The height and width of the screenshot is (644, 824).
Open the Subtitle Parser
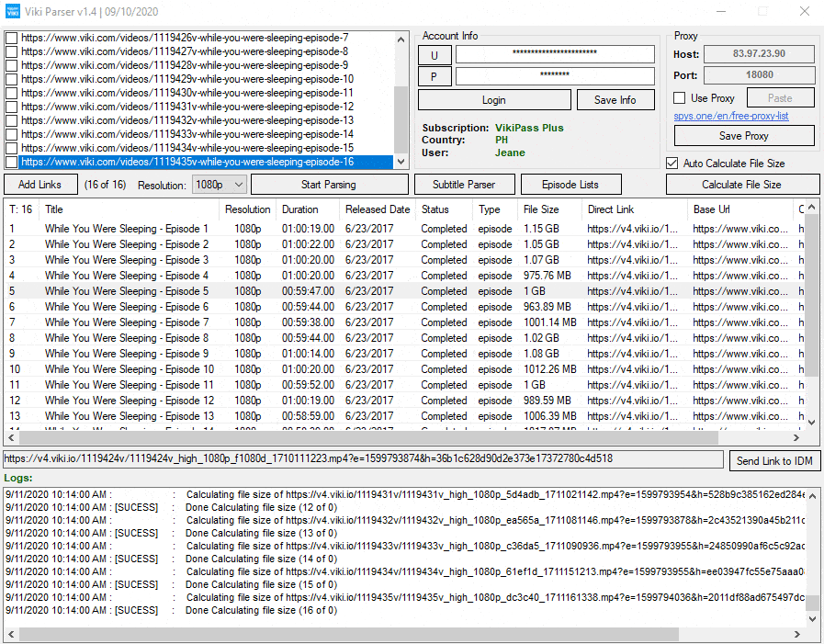pyautogui.click(x=464, y=185)
